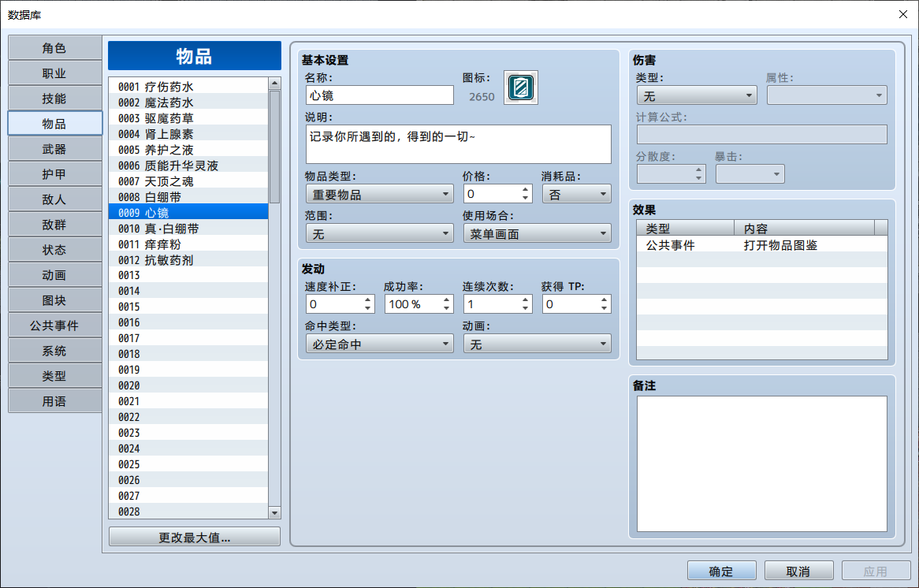
Task: Select item 0002 魔法药水
Action: pyautogui.click(x=188, y=102)
